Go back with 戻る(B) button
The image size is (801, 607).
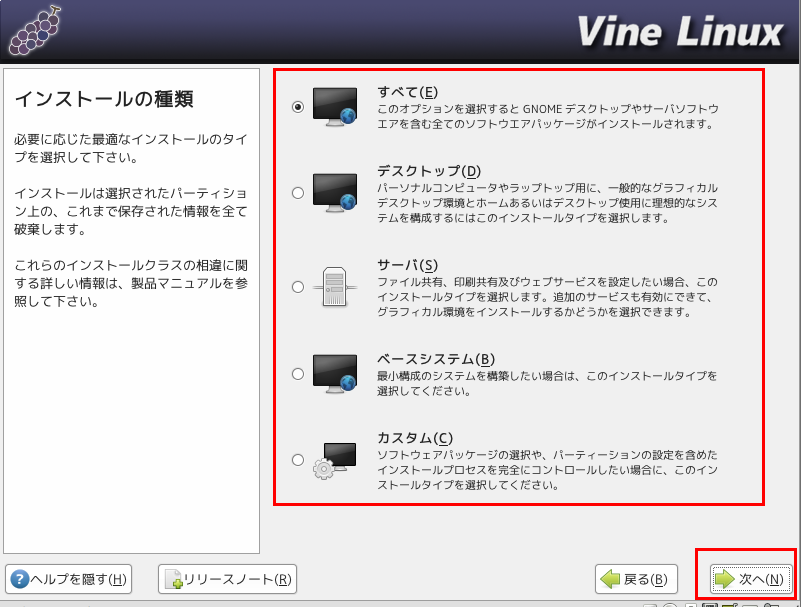tap(636, 579)
